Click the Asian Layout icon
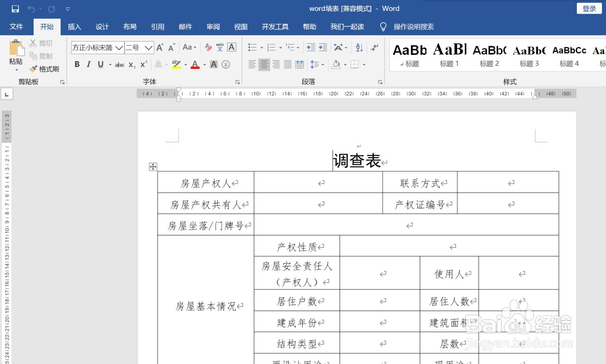 click(x=338, y=47)
